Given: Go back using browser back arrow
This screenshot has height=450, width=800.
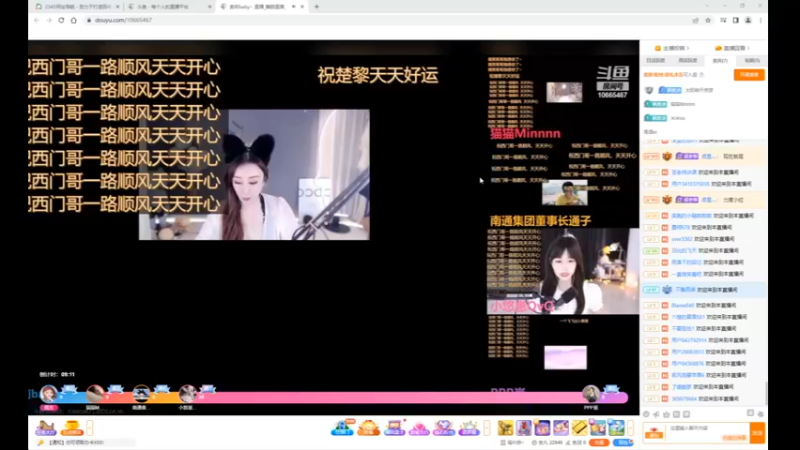Looking at the screenshot, I should [37, 20].
